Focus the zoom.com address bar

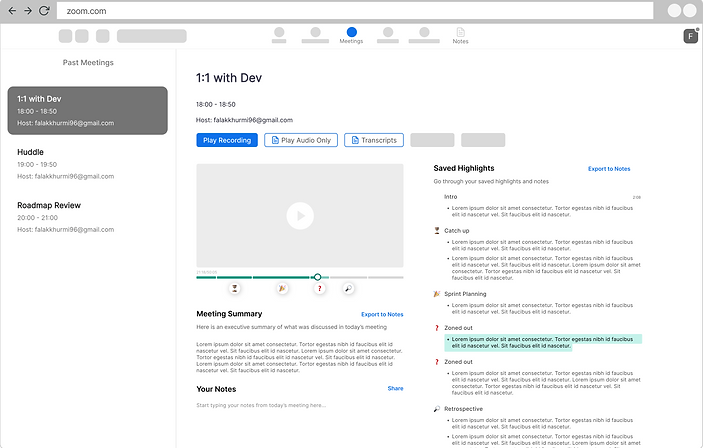pyautogui.click(x=355, y=11)
